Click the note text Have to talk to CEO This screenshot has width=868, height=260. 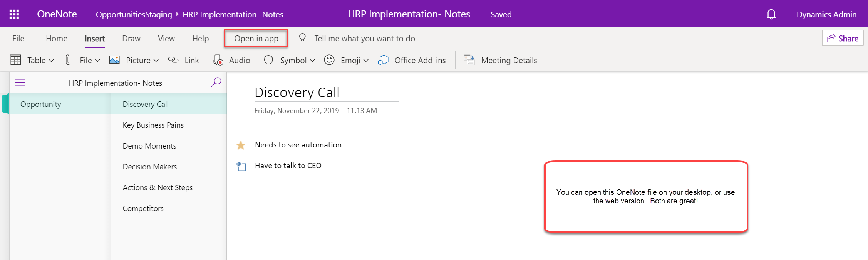288,166
